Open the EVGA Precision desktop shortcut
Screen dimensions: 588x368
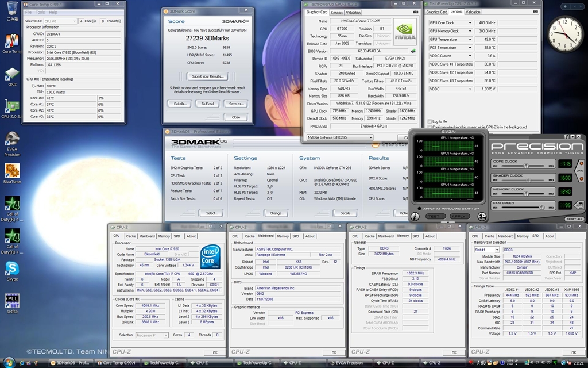pyautogui.click(x=11, y=139)
